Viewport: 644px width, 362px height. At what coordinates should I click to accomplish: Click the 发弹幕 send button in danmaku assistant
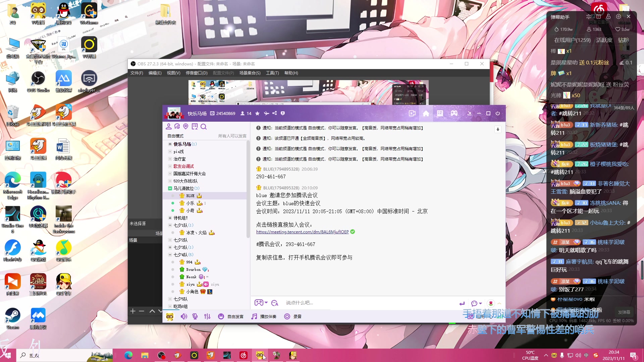click(x=624, y=312)
